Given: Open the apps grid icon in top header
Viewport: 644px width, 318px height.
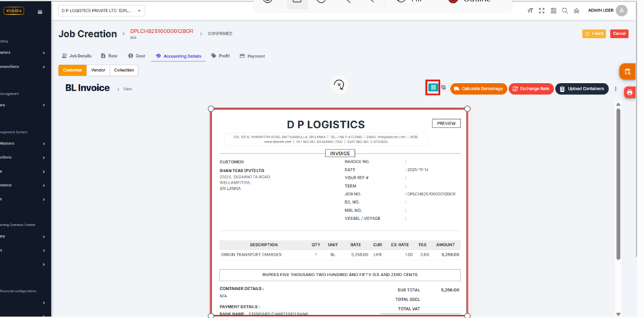Looking at the screenshot, I should [553, 11].
